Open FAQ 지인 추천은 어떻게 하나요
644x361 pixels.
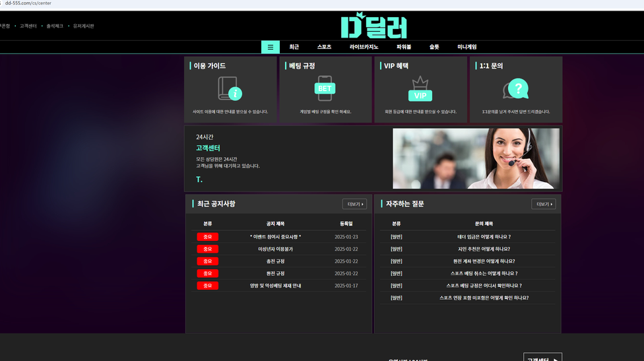tap(484, 249)
